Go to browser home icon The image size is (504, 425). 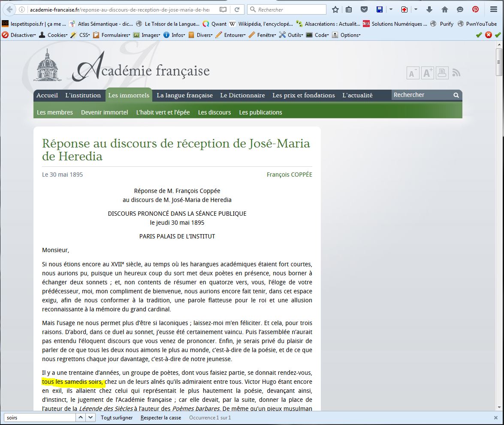click(x=444, y=9)
